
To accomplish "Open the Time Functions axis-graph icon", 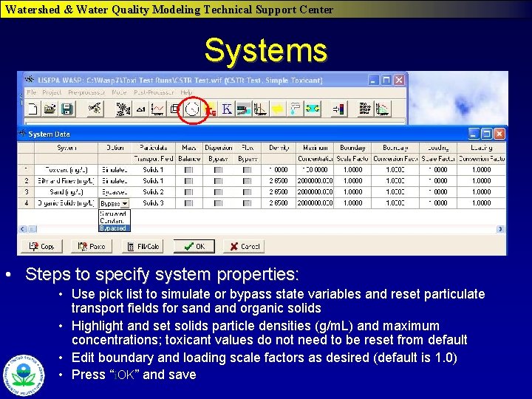I will [x=260, y=109].
